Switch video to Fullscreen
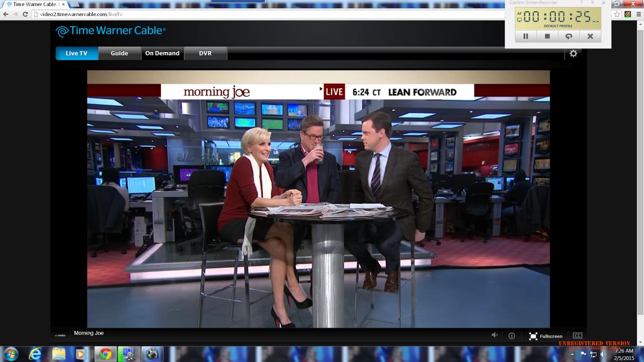The height and width of the screenshot is (362, 644). click(x=546, y=336)
